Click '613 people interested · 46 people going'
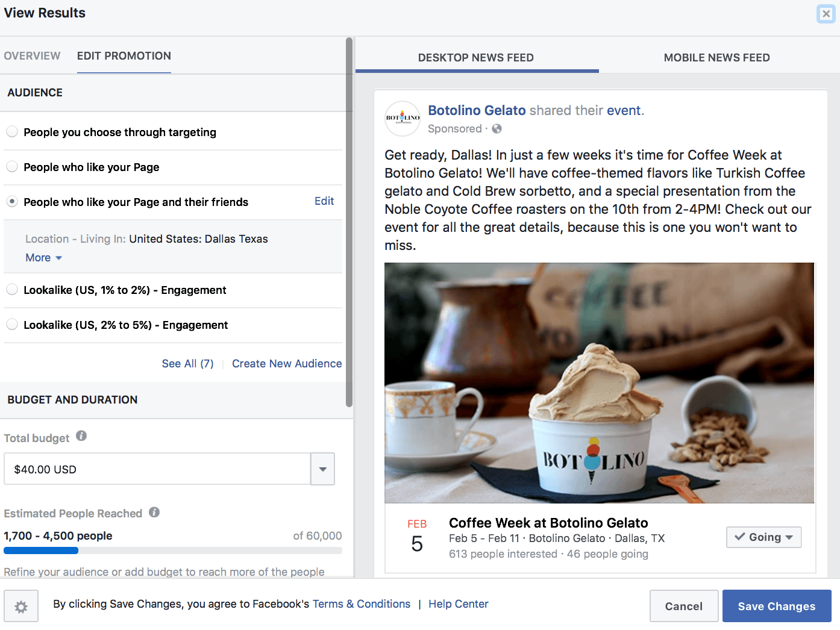Image resolution: width=840 pixels, height=630 pixels. pyautogui.click(x=548, y=554)
